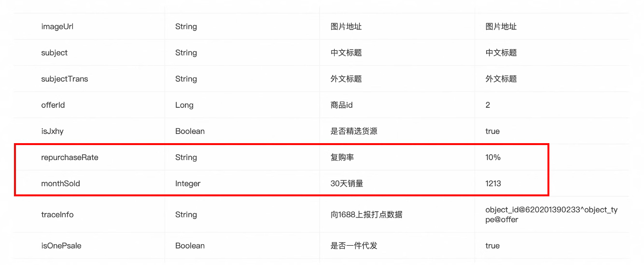
Task: Click the imageUrl field name
Action: coord(57,27)
